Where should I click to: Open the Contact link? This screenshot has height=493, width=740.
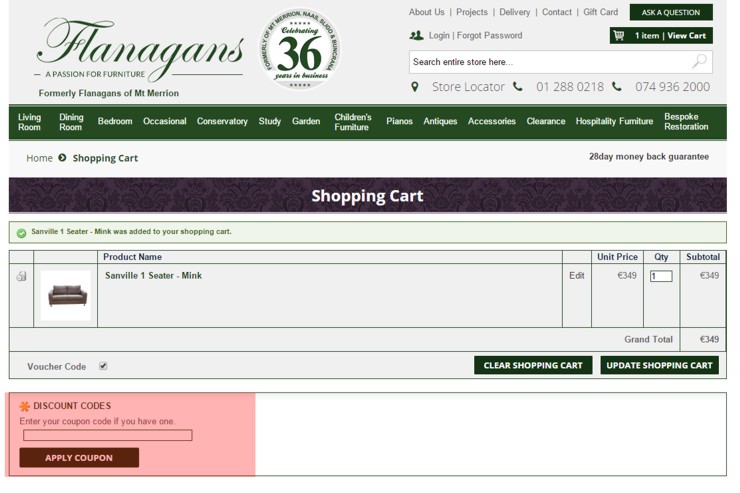(x=556, y=12)
